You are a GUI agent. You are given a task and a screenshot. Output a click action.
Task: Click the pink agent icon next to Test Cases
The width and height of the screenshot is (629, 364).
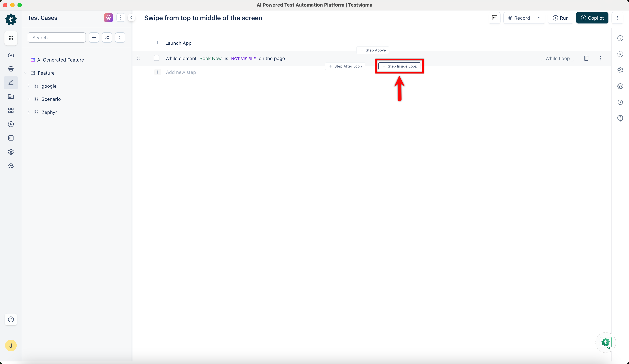click(x=108, y=18)
